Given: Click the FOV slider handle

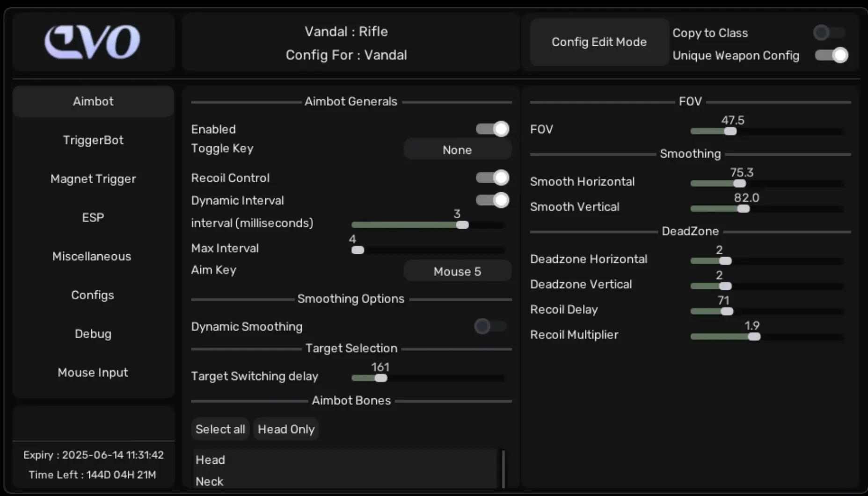Looking at the screenshot, I should coord(730,131).
